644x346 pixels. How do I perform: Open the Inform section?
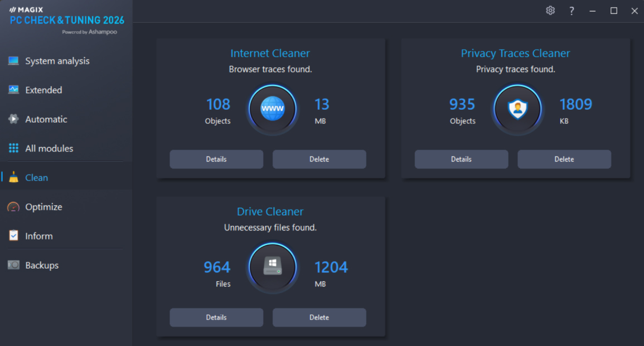point(39,236)
